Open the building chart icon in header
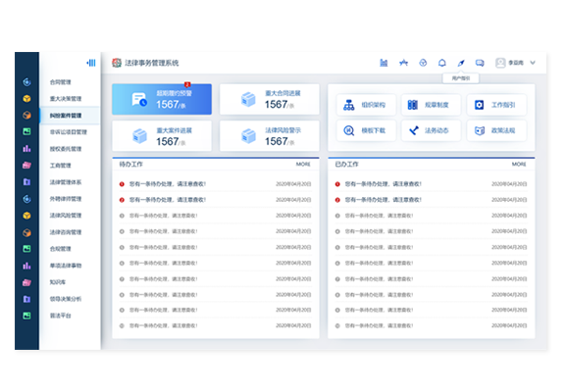The height and width of the screenshot is (392, 566). coord(384,63)
